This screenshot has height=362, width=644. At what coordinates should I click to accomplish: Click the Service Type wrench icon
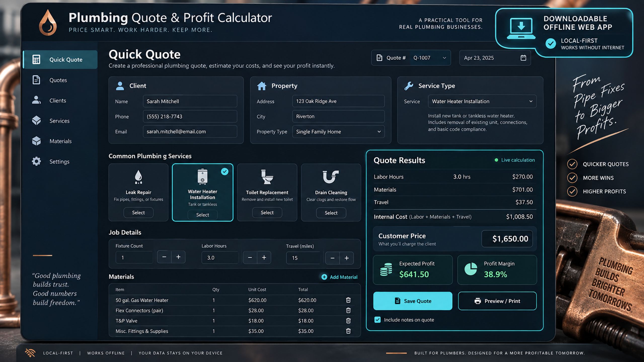pos(409,86)
